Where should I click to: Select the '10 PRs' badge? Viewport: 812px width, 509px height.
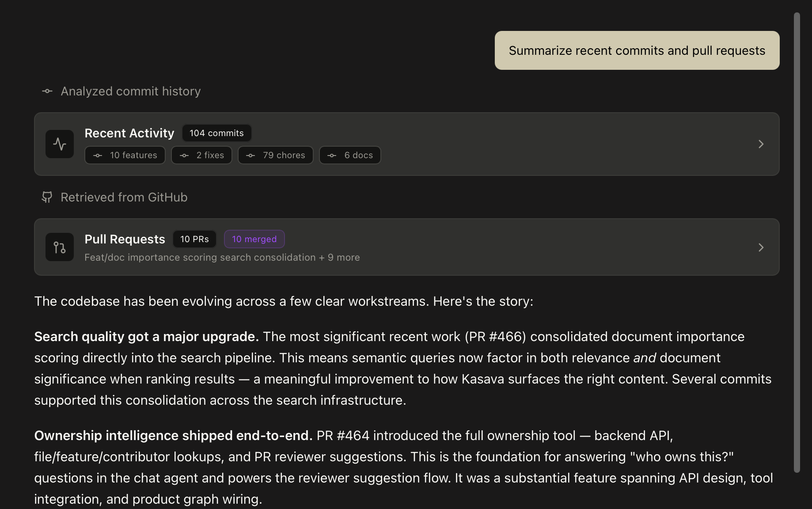tap(194, 239)
